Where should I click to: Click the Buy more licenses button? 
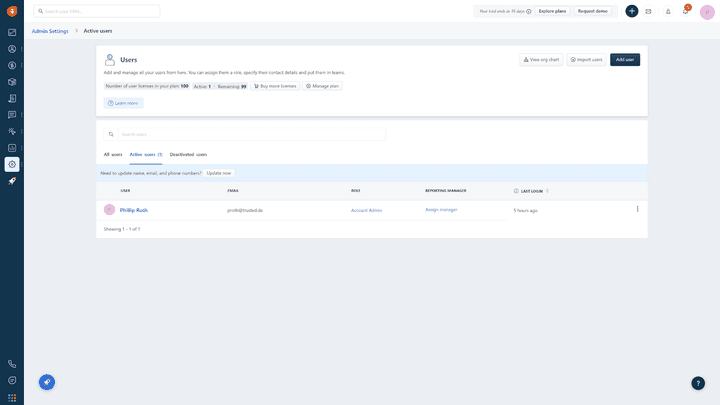click(x=275, y=86)
